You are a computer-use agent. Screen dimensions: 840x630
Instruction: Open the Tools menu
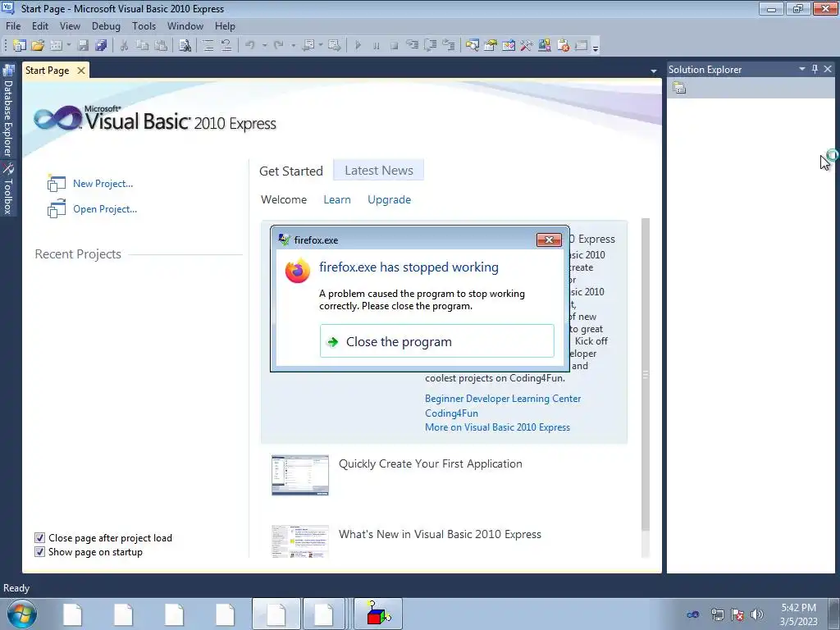(x=144, y=25)
